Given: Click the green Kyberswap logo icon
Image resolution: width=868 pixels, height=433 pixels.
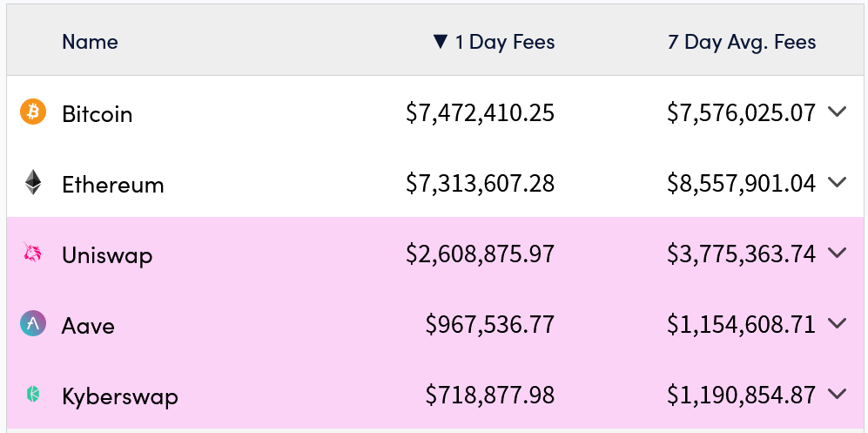Looking at the screenshot, I should point(33,395).
